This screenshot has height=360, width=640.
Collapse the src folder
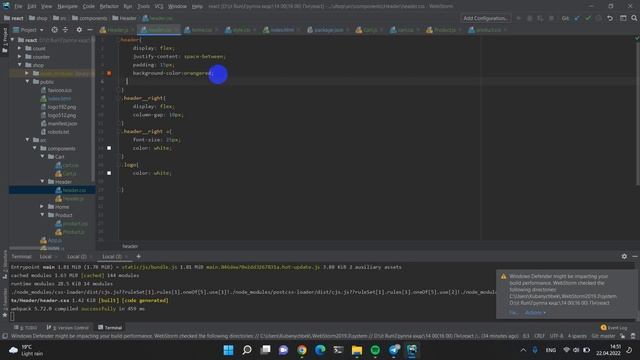click(27, 140)
